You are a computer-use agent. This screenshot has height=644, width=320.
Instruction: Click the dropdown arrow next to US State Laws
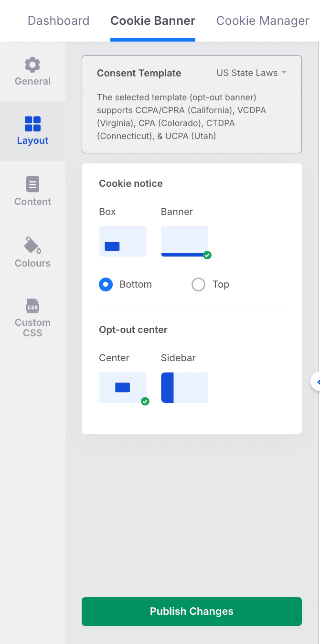(x=284, y=73)
